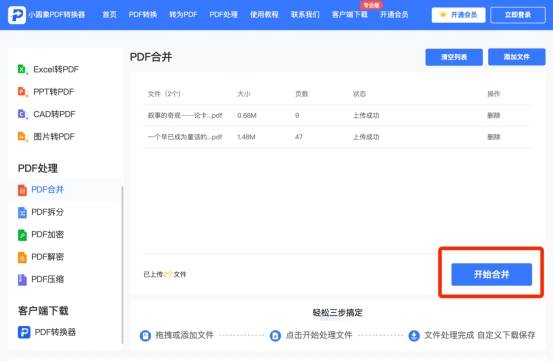Image resolution: width=553 pixels, height=361 pixels.
Task: Open the CAD转PDF purple icon
Action: [22, 114]
